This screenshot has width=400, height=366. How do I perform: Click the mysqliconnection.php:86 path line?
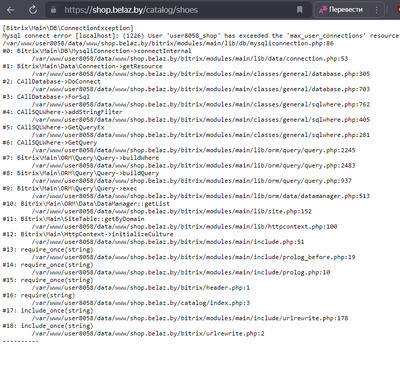click(168, 43)
